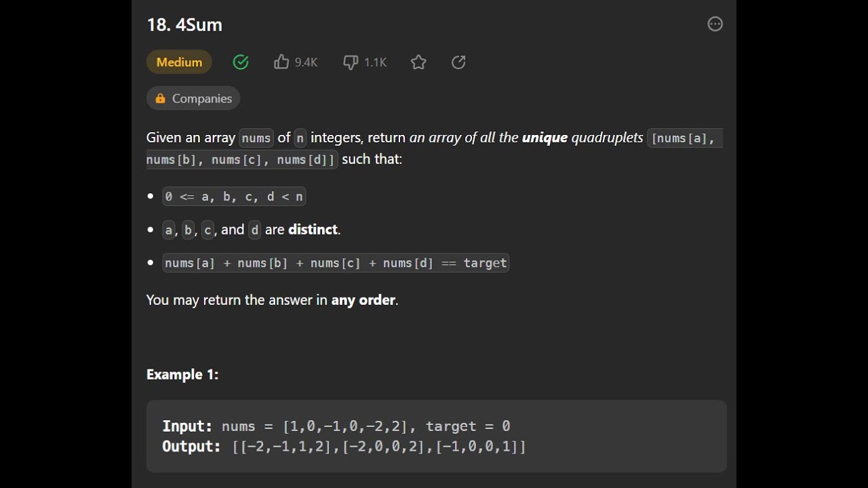Click the "18. 4Sum" problem title
The image size is (868, 488).
(x=184, y=25)
